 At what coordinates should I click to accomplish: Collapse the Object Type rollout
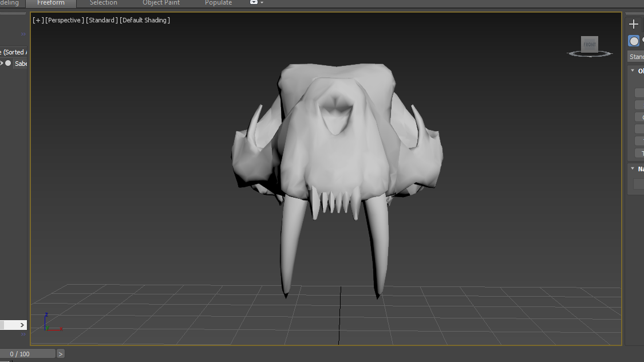pos(633,71)
